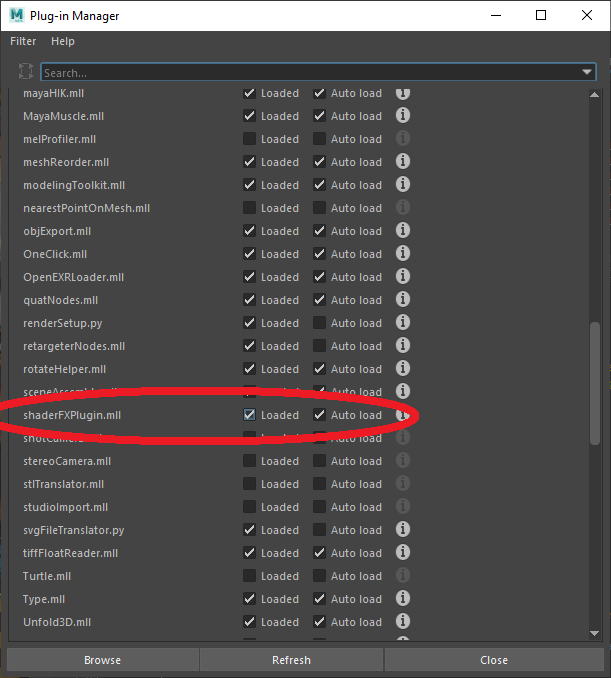The width and height of the screenshot is (611, 678).
Task: Click the Browse button
Action: pos(102,660)
